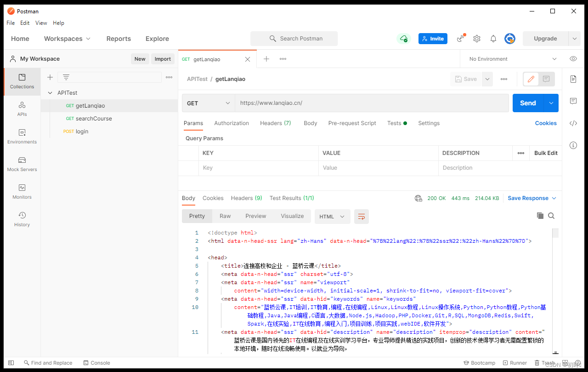Image resolution: width=588 pixels, height=372 pixels.
Task: Open the No Environment dropdown
Action: [513, 59]
